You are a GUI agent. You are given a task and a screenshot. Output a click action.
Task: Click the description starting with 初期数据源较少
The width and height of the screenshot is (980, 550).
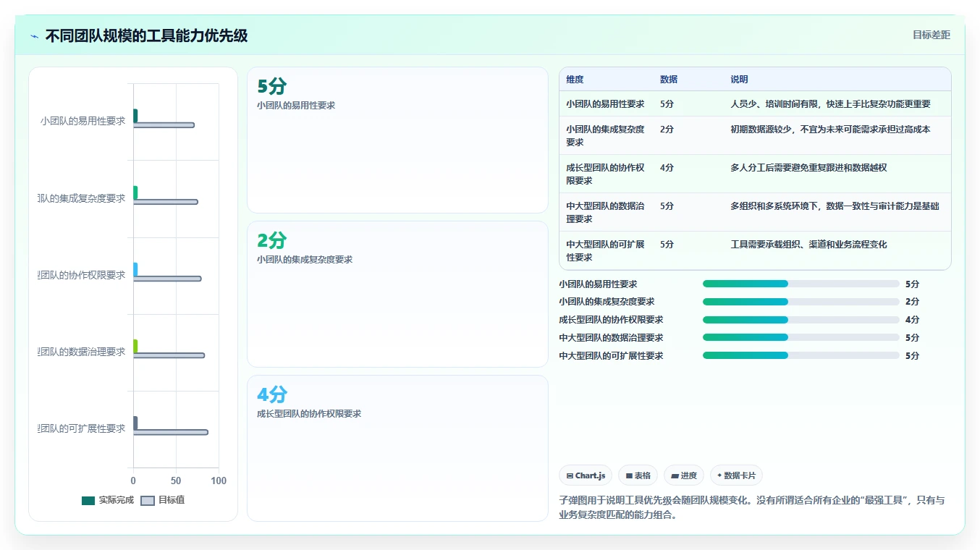tap(830, 130)
